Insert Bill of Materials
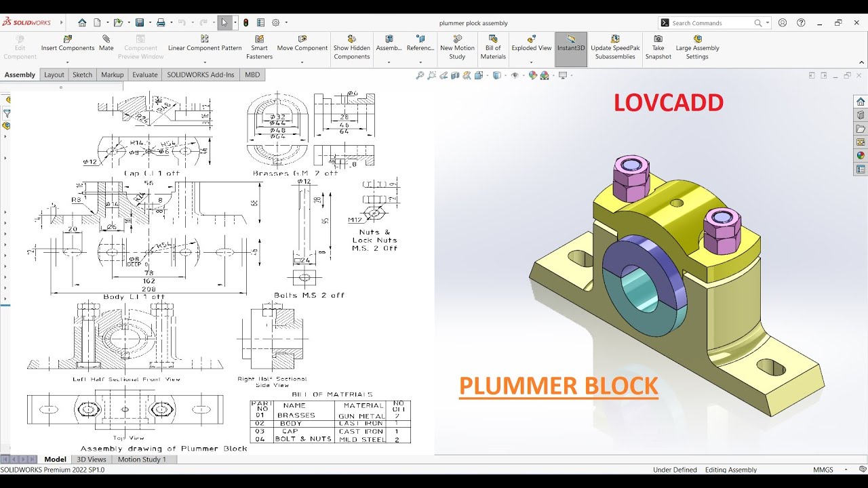Screen dimensions: 868x488 point(493,47)
